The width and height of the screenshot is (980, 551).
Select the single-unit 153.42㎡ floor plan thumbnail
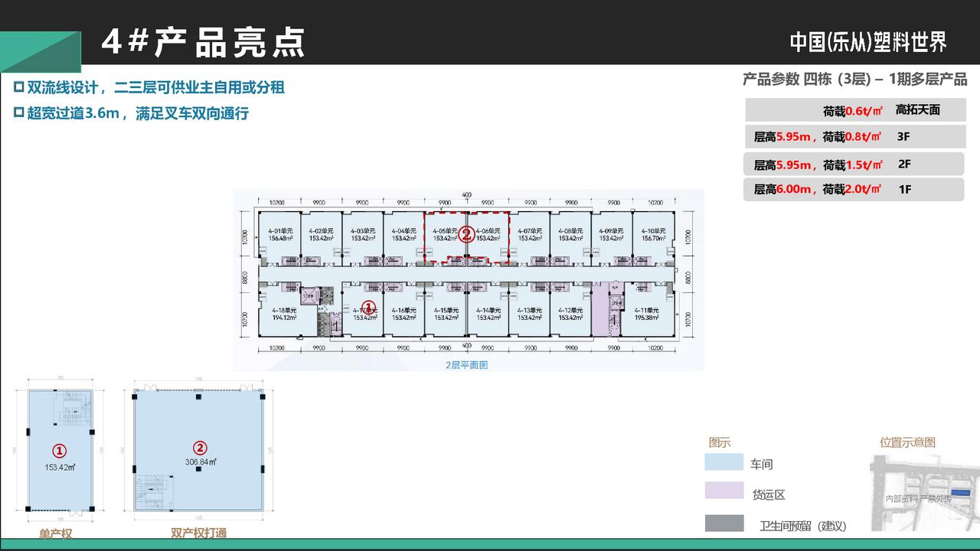pyautogui.click(x=59, y=452)
